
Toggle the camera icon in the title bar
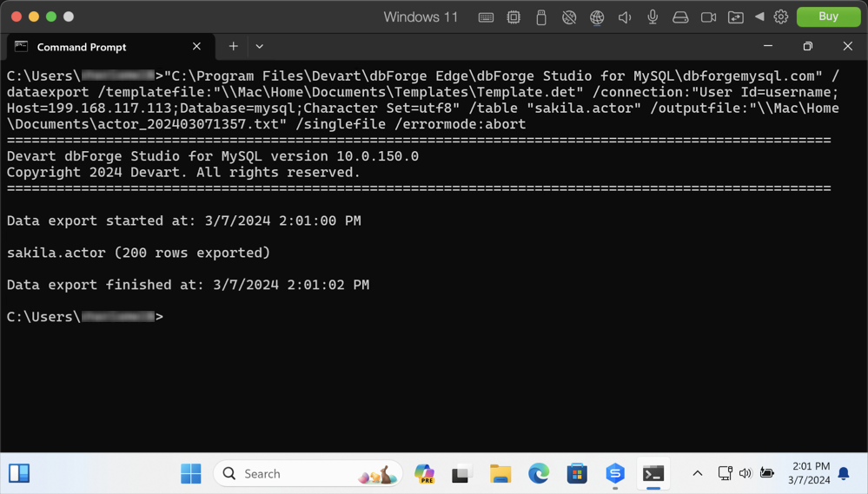coord(708,17)
